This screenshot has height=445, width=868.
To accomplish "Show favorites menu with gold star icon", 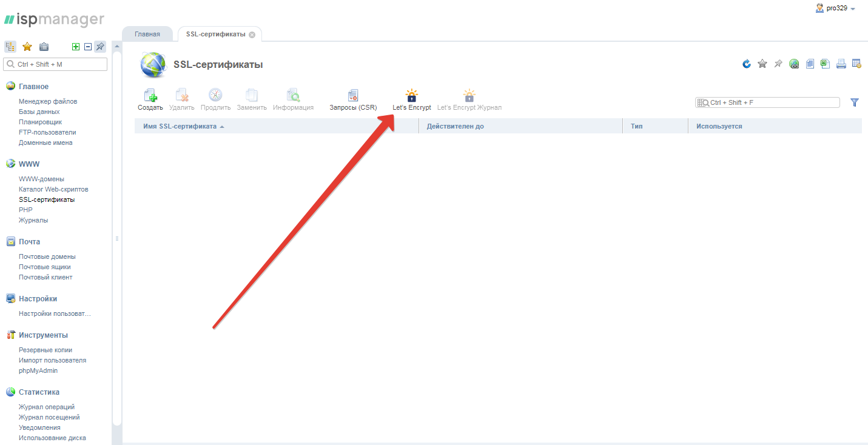I will coord(27,47).
